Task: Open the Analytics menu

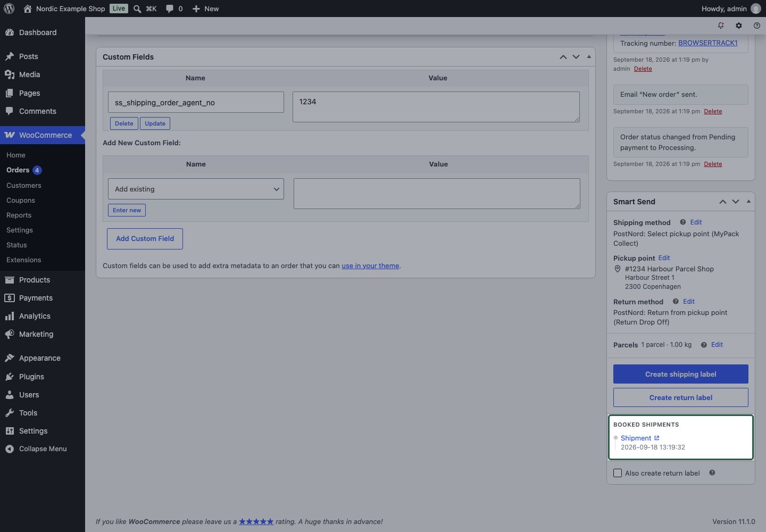Action: [x=43, y=316]
